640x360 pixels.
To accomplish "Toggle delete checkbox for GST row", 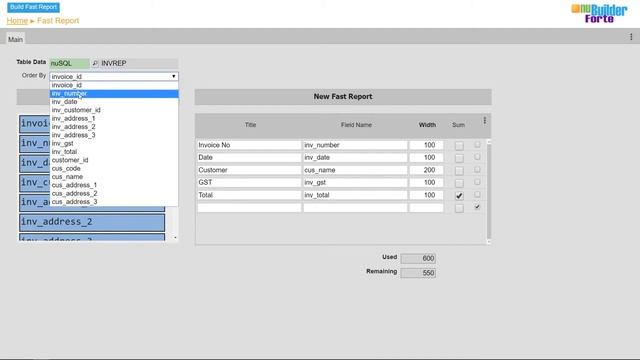I will (x=477, y=182).
